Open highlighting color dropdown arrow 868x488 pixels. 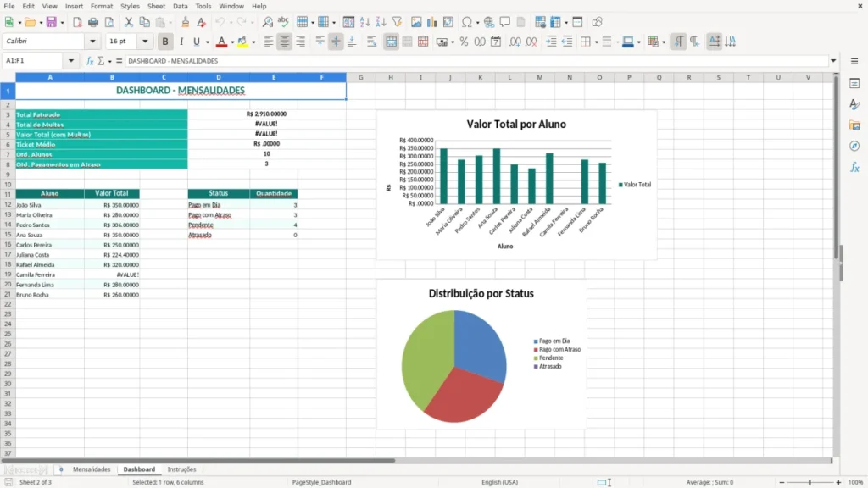tap(253, 42)
